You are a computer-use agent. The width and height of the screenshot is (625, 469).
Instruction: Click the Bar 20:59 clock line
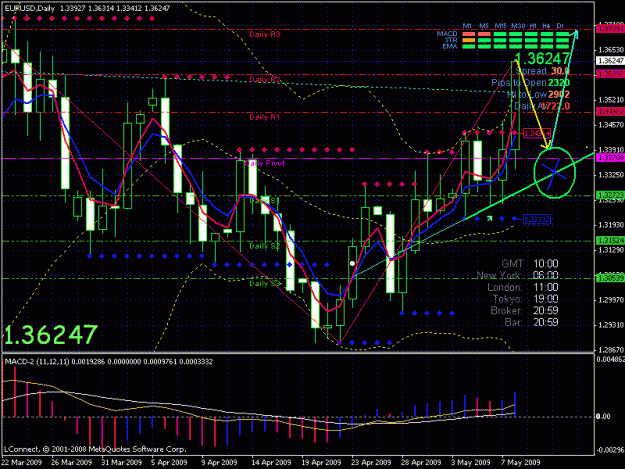[x=531, y=322]
